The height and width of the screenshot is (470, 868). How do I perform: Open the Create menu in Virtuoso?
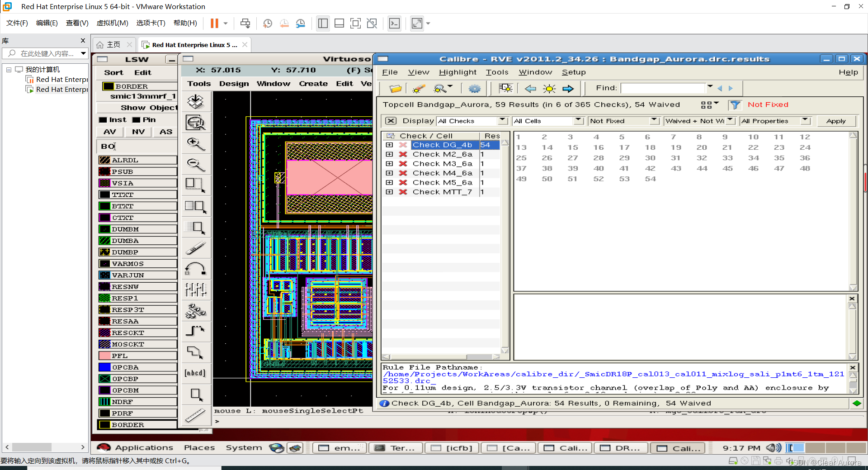click(313, 84)
